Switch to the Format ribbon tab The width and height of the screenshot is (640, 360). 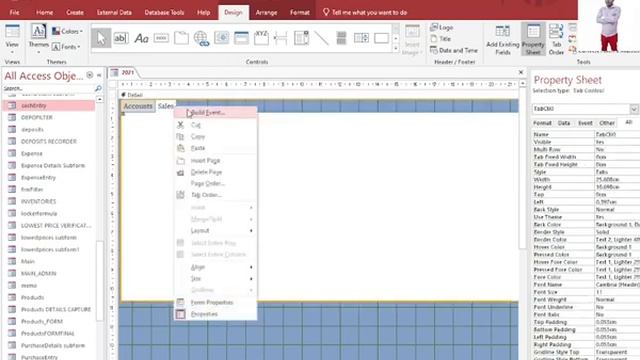(x=300, y=12)
